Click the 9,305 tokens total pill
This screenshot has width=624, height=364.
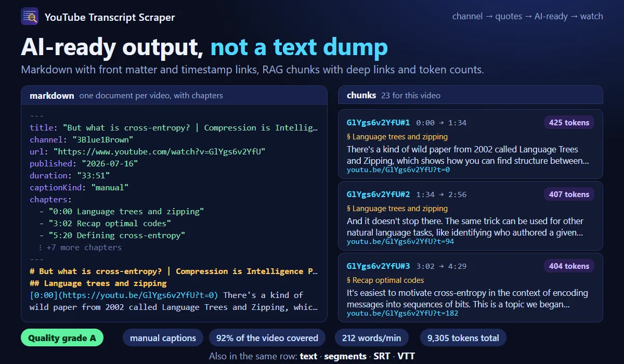pos(463,338)
